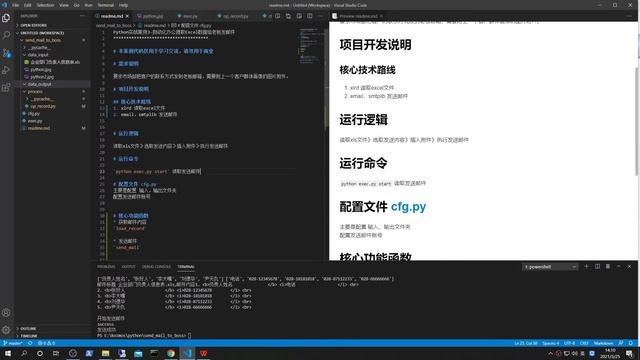Switch to the PROBLEMS panel tab
Image resolution: width=640 pixels, height=360 pixels.
pos(106,267)
